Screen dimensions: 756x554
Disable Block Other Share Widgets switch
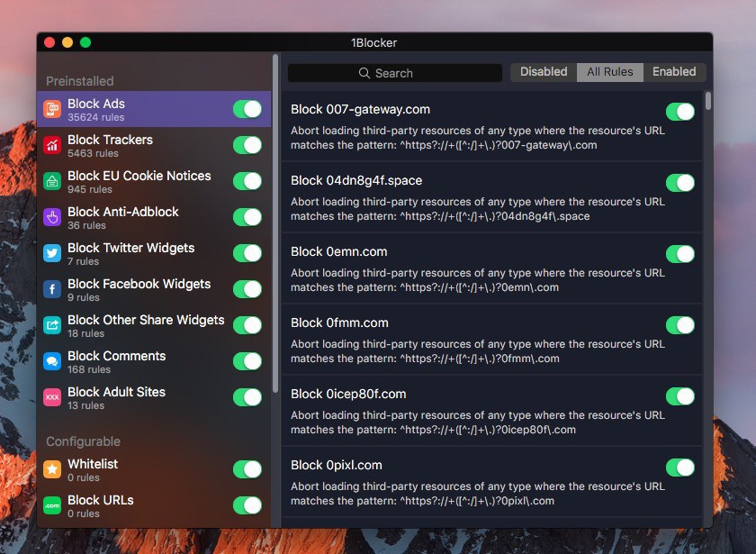click(247, 325)
